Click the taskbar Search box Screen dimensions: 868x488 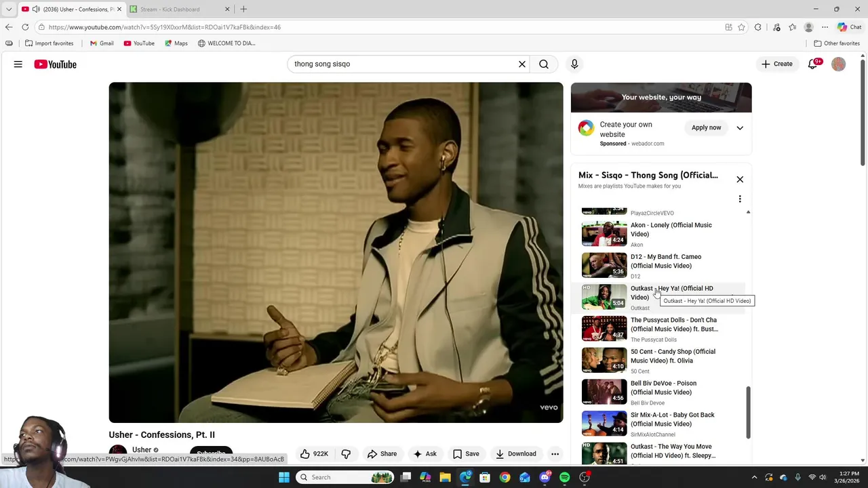click(x=346, y=477)
